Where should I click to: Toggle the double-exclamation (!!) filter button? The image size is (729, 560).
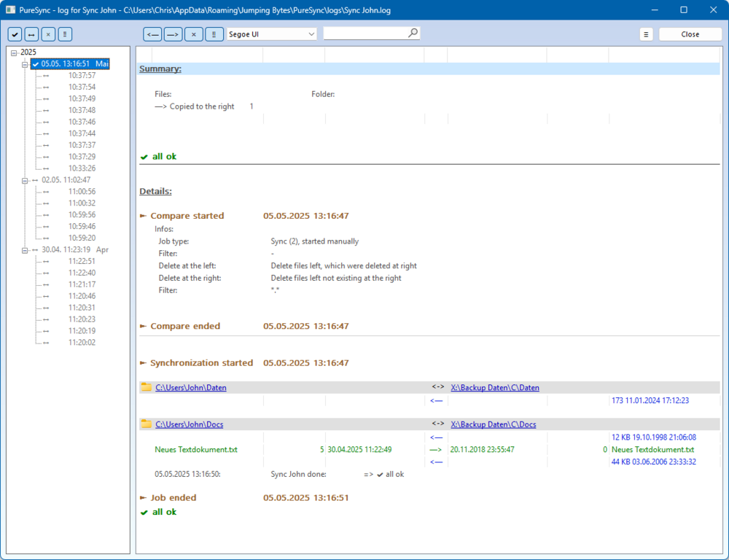214,34
